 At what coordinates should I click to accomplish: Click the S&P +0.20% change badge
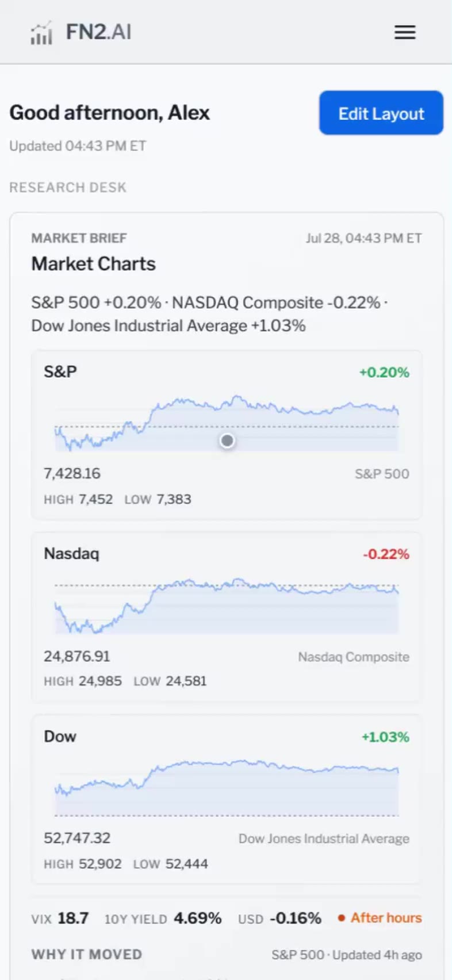click(x=384, y=373)
